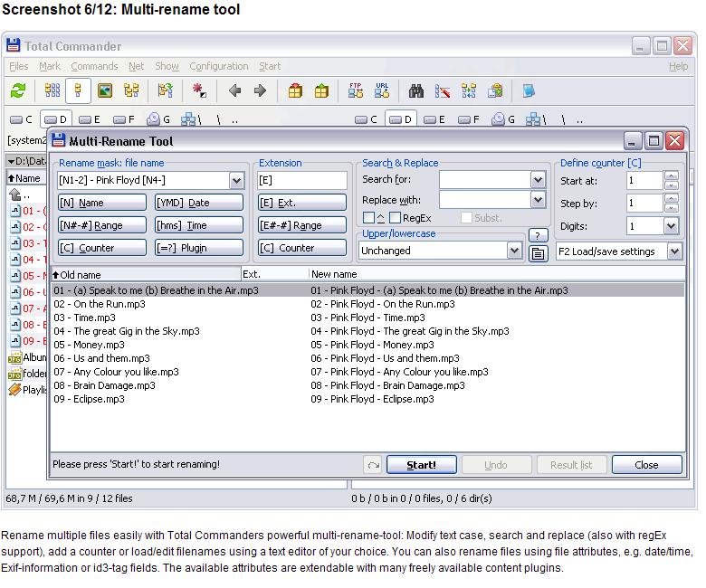Select row '03 - Time.mp3'

pyautogui.click(x=367, y=318)
